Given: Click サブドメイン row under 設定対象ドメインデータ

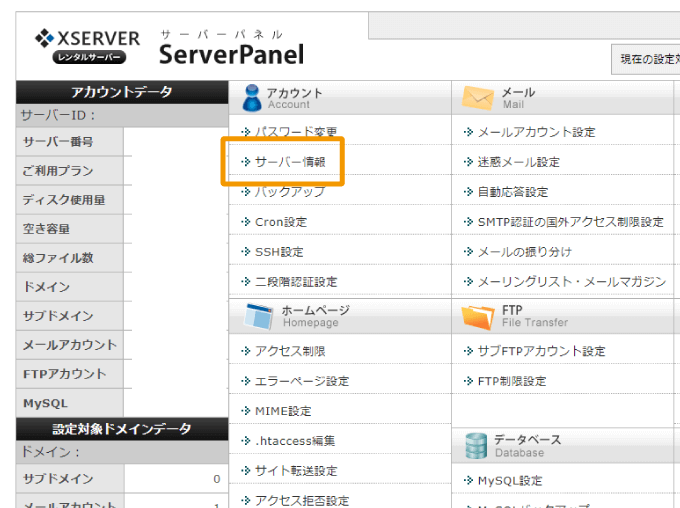Looking at the screenshot, I should tap(122, 479).
